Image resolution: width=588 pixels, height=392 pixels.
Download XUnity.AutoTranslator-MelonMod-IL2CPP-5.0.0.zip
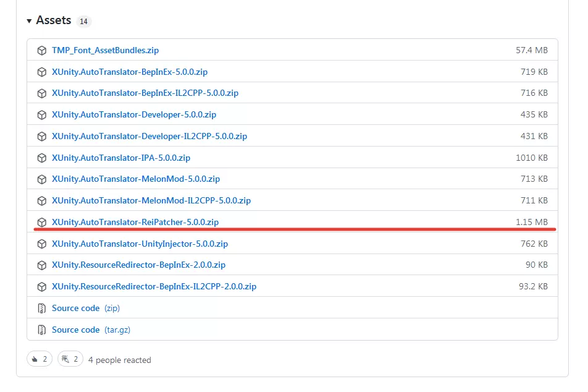151,200
